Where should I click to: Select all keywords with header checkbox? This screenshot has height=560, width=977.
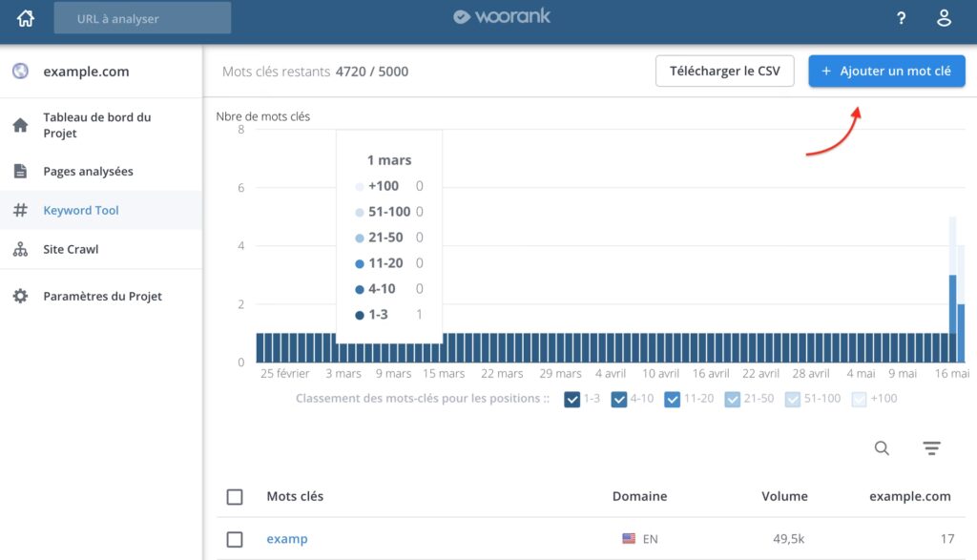click(235, 496)
